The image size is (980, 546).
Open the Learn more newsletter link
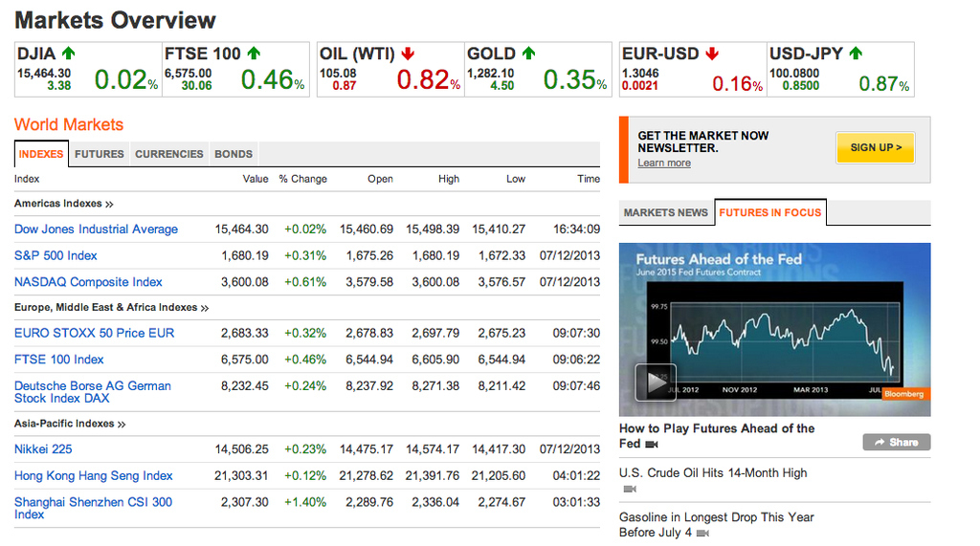tap(664, 164)
